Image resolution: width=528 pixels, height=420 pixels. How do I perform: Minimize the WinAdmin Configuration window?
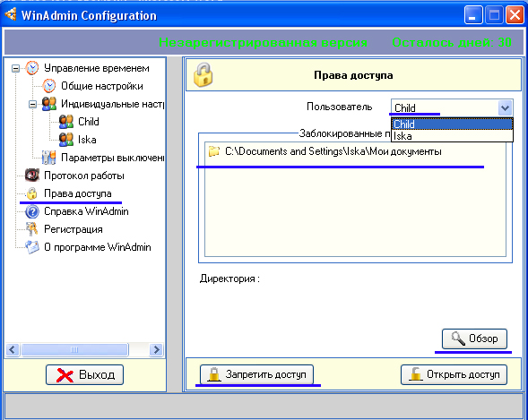(472, 15)
